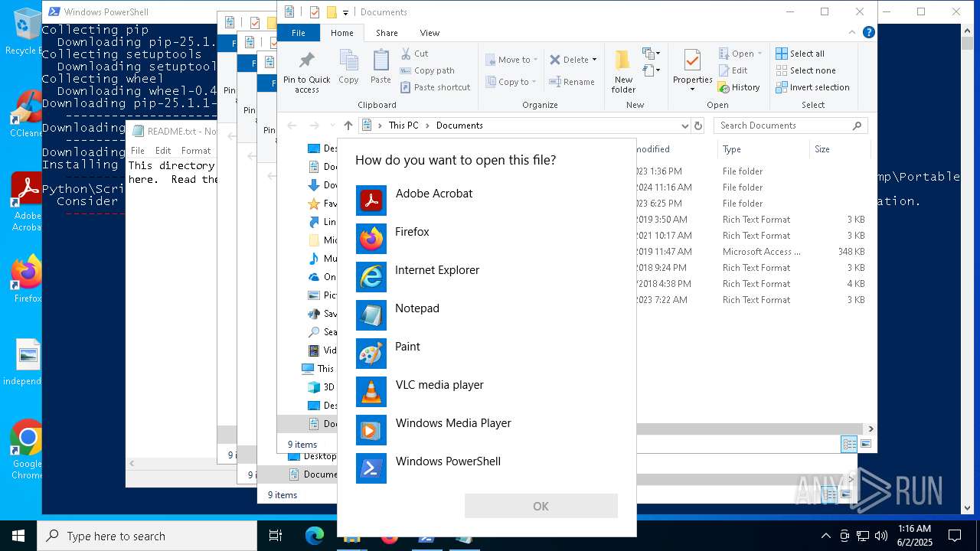
Task: Choose Windows Media Player to open the file
Action: [x=486, y=429]
